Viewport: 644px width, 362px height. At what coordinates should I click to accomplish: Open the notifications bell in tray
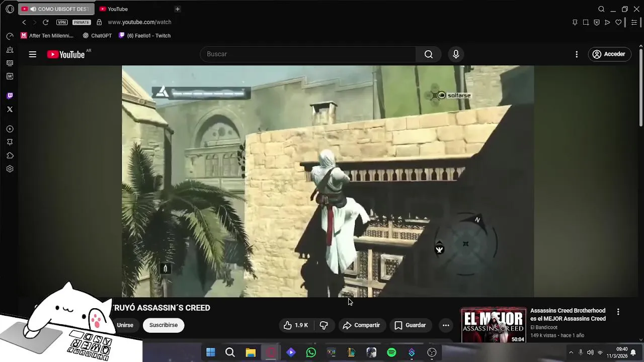point(633,352)
